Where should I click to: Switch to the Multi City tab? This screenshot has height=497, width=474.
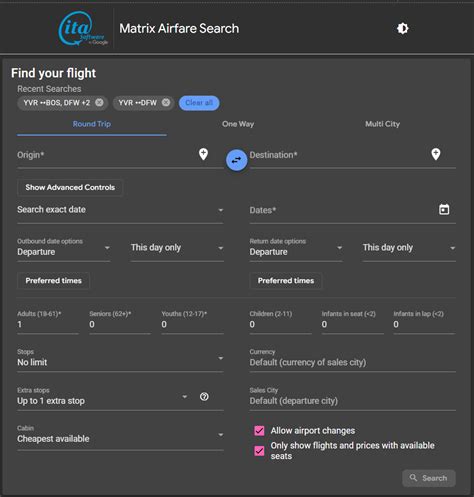tap(382, 124)
